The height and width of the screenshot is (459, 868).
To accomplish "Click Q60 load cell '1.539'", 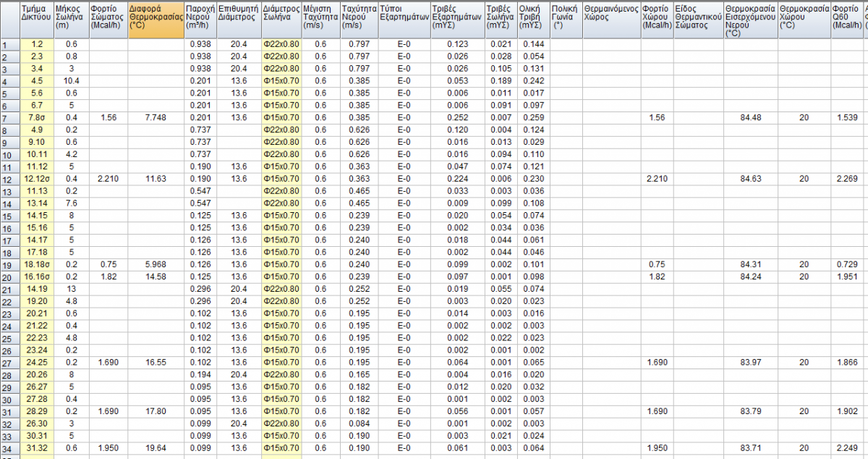I will click(846, 118).
